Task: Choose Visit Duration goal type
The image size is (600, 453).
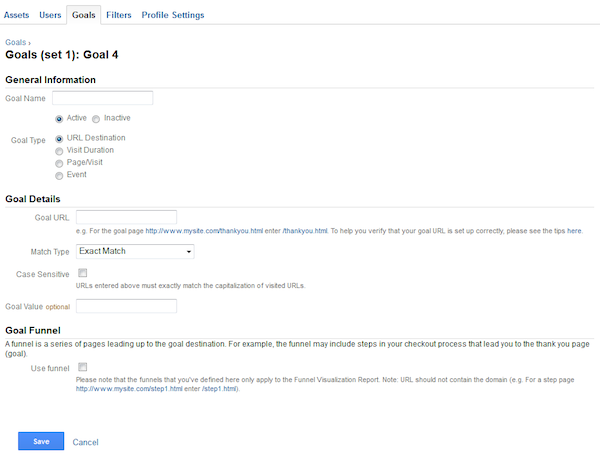Action: [x=59, y=151]
